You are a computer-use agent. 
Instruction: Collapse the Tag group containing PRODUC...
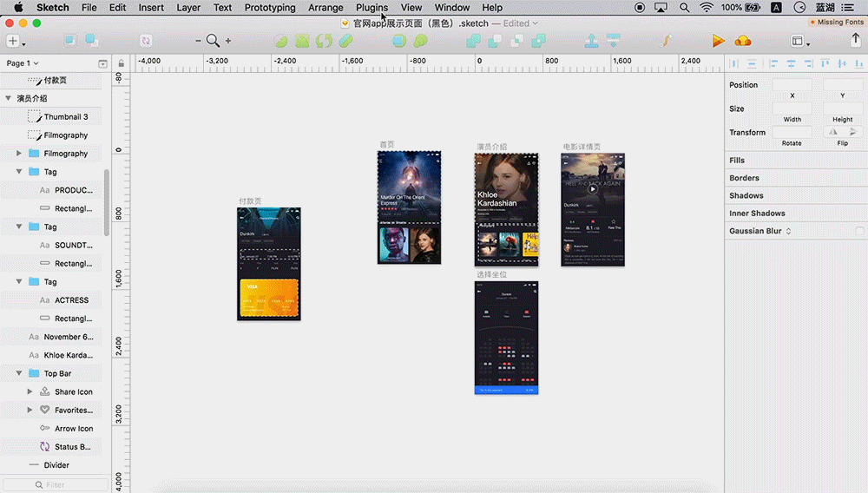[x=19, y=172]
